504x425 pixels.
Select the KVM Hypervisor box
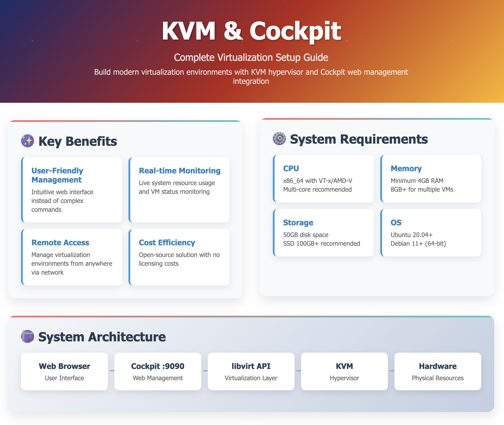click(x=344, y=371)
